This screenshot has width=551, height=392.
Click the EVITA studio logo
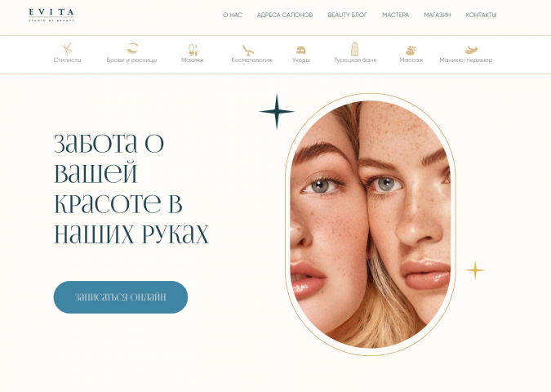(x=51, y=16)
